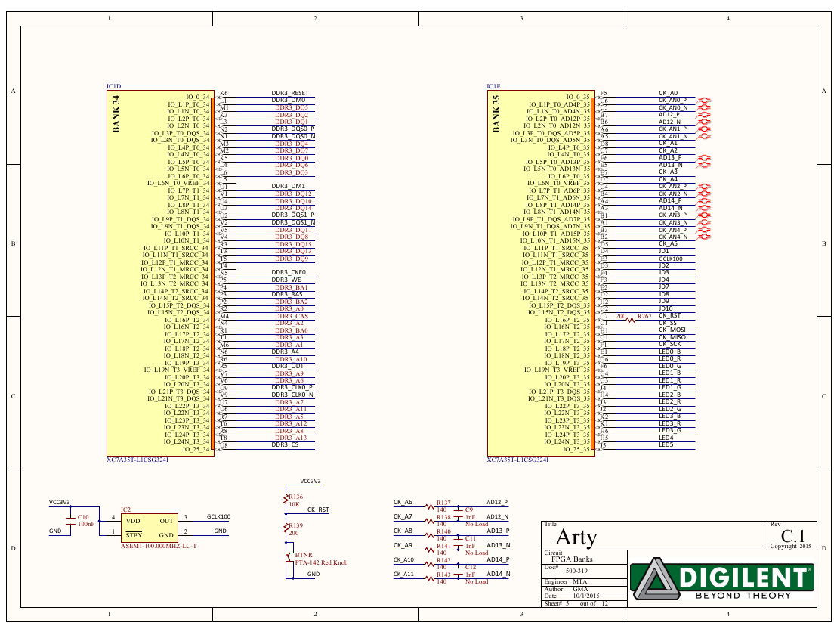Select the PTA-142 Red Knob part label
The height and width of the screenshot is (635, 840).
321,563
